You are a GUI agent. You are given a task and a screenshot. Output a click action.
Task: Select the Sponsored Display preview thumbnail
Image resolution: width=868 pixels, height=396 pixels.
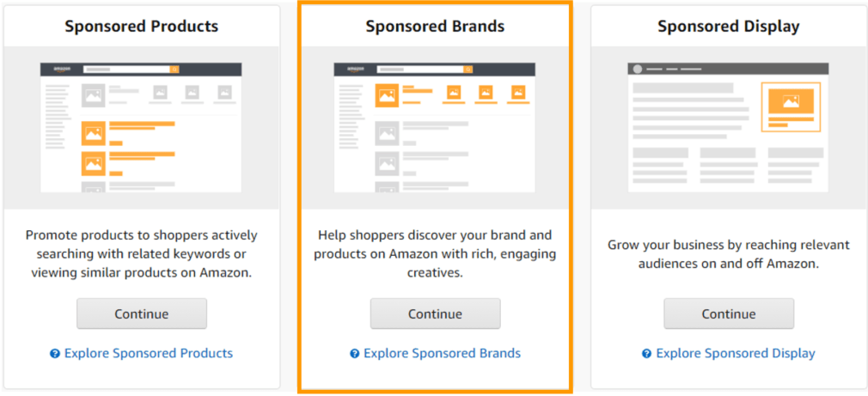pyautogui.click(x=729, y=127)
